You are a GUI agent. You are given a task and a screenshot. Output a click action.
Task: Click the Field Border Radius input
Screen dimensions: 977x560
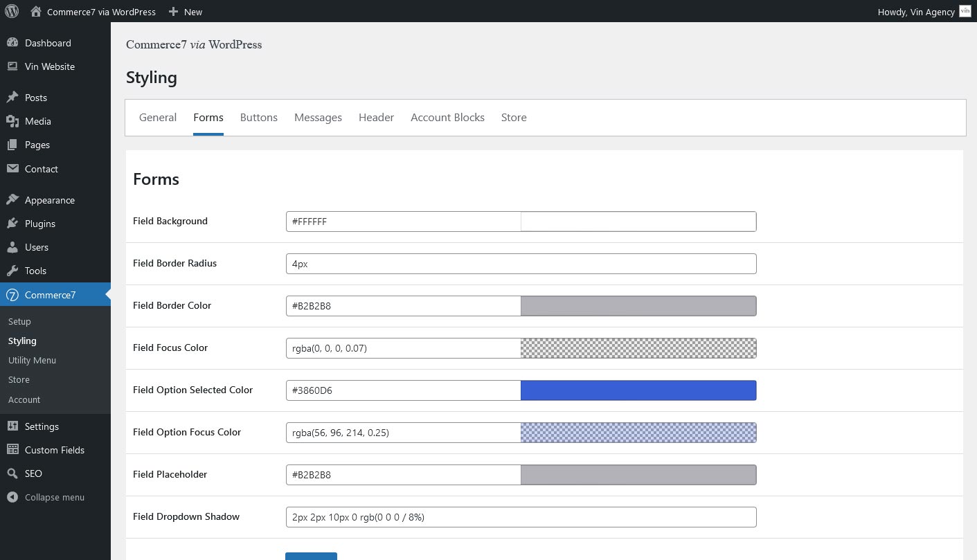coord(521,264)
